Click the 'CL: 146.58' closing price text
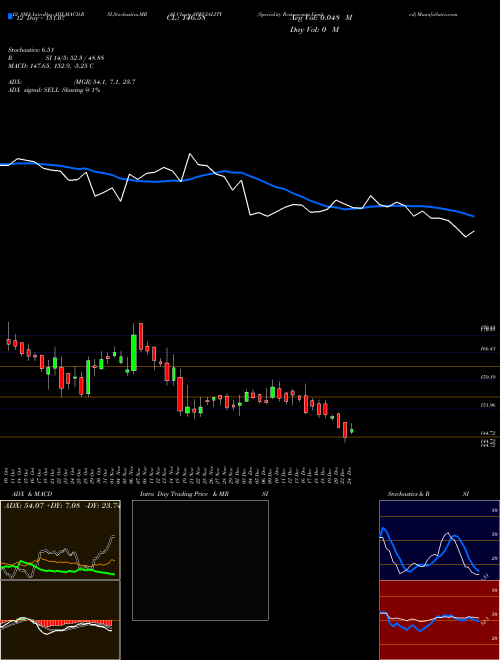This screenshot has width=500, height=660. tap(185, 18)
